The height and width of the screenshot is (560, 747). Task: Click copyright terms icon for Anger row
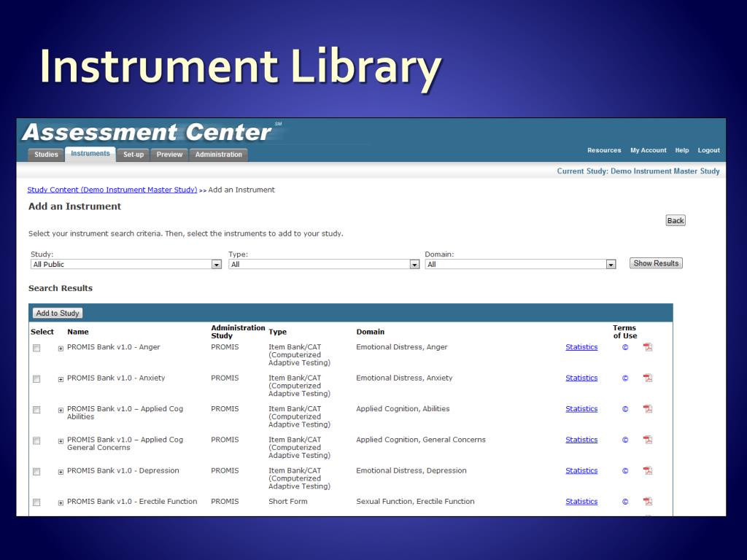tap(625, 347)
